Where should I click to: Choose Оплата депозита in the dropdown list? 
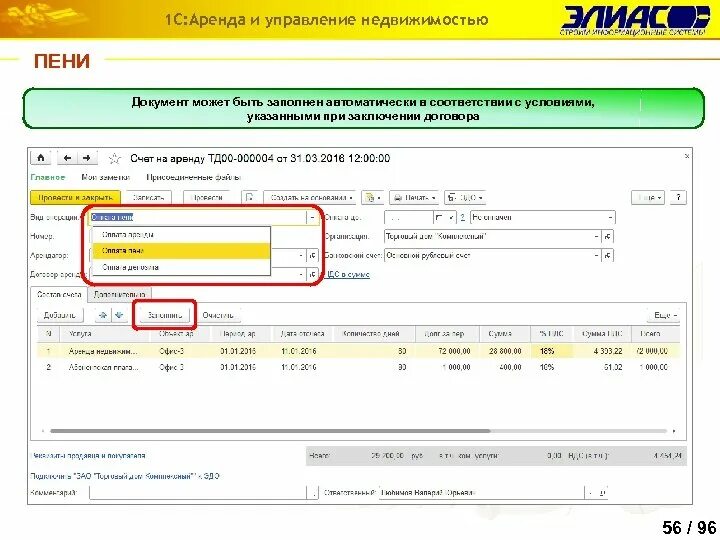tap(181, 267)
